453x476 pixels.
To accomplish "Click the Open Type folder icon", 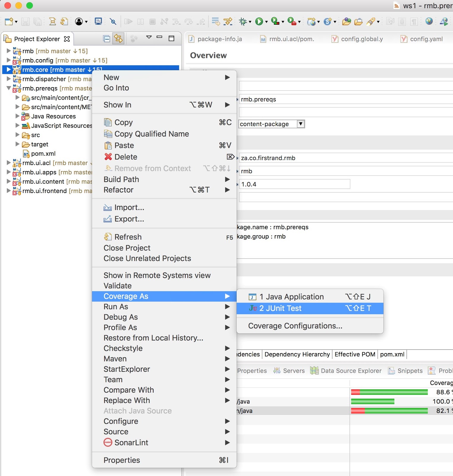I will click(346, 21).
